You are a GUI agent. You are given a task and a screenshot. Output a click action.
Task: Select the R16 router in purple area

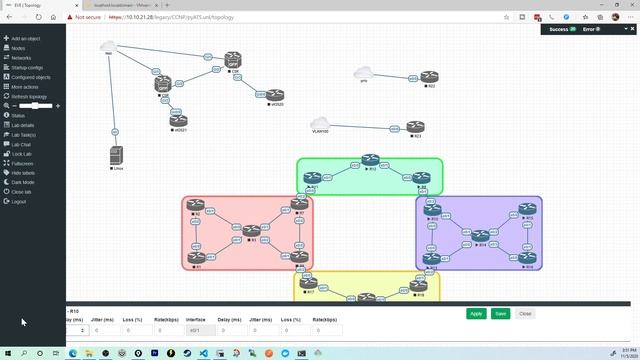(x=527, y=258)
